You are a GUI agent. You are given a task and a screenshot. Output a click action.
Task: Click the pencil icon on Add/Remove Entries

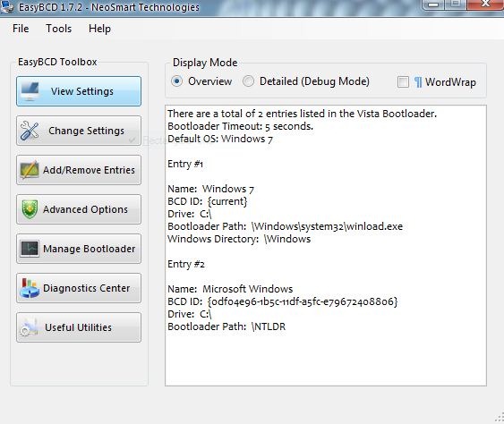(x=30, y=170)
